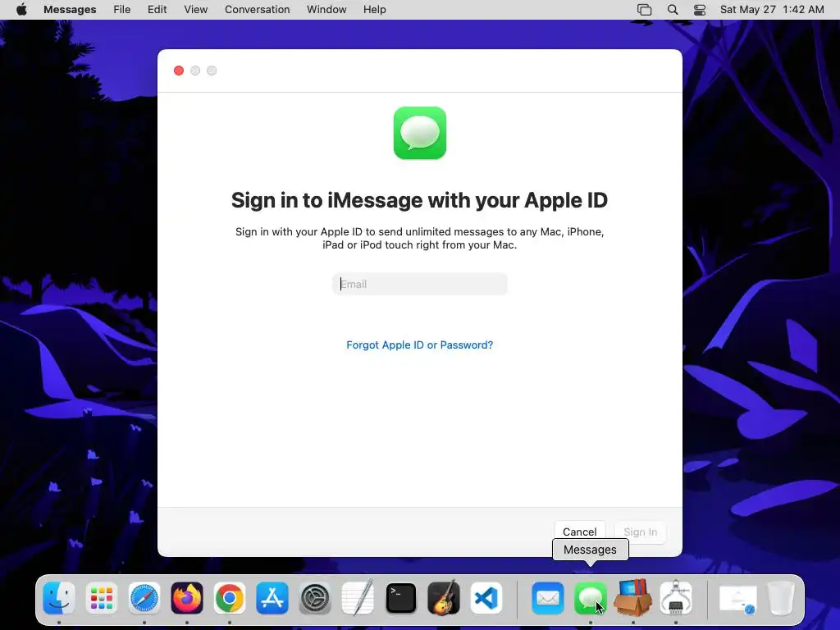Click the Messages dock icon
Screen dimensions: 840x630
591,598
